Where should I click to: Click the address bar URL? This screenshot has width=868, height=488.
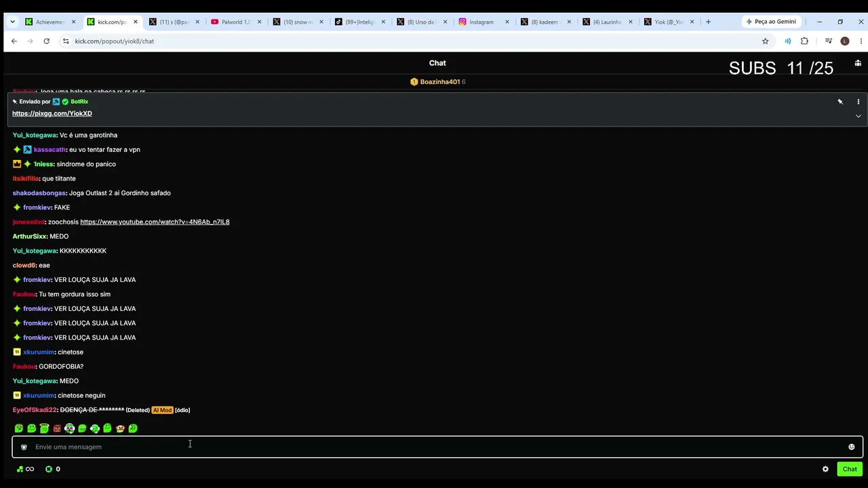click(115, 41)
